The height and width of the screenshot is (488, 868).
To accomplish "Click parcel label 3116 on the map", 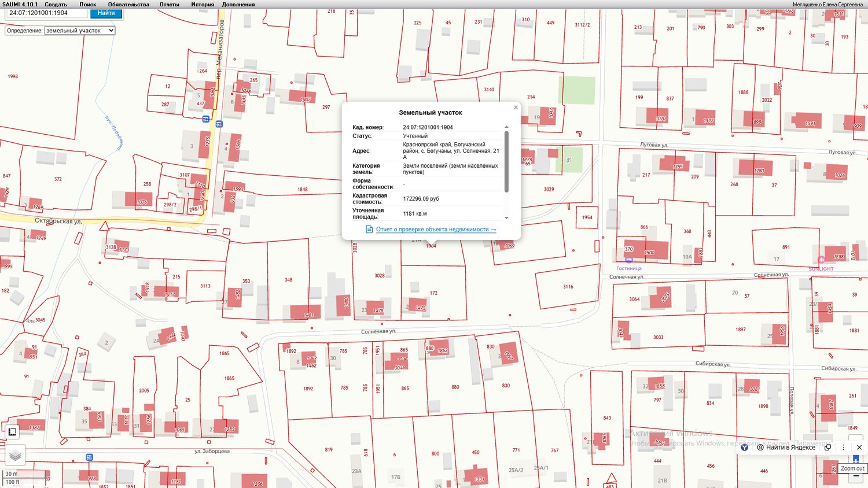I will tap(568, 287).
